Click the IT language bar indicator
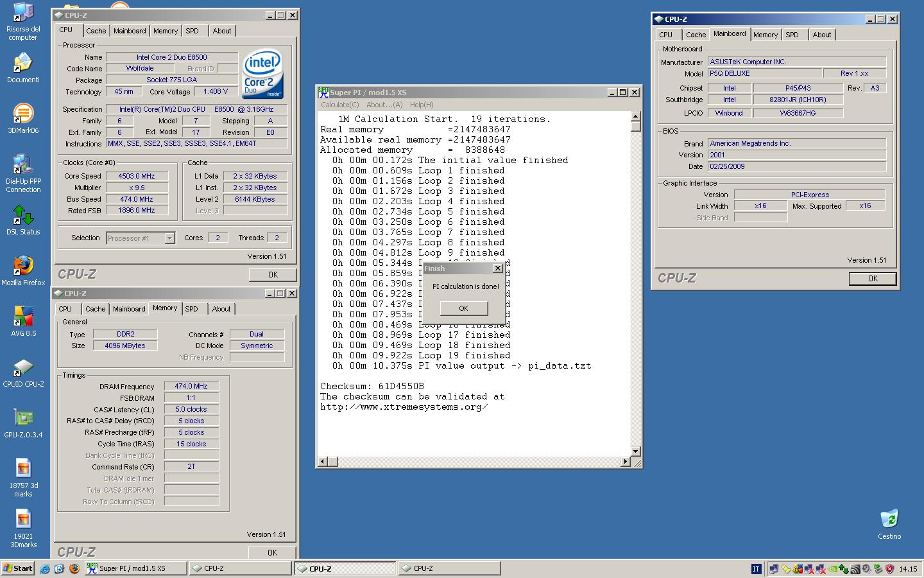 tap(756, 568)
